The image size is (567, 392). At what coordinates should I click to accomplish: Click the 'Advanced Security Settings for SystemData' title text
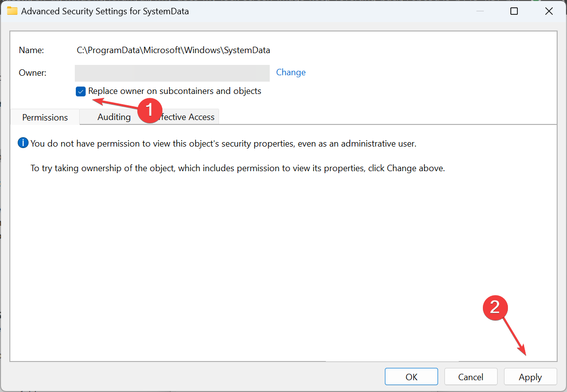pos(105,11)
